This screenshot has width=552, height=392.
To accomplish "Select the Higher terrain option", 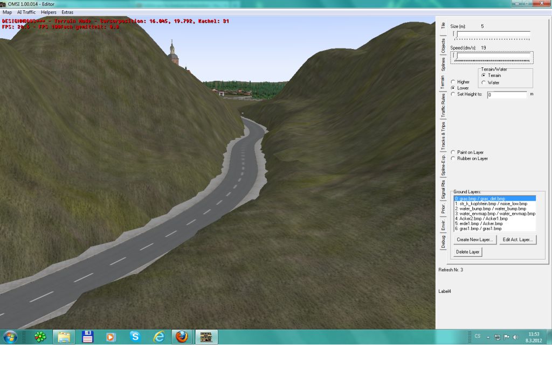I will click(x=453, y=82).
